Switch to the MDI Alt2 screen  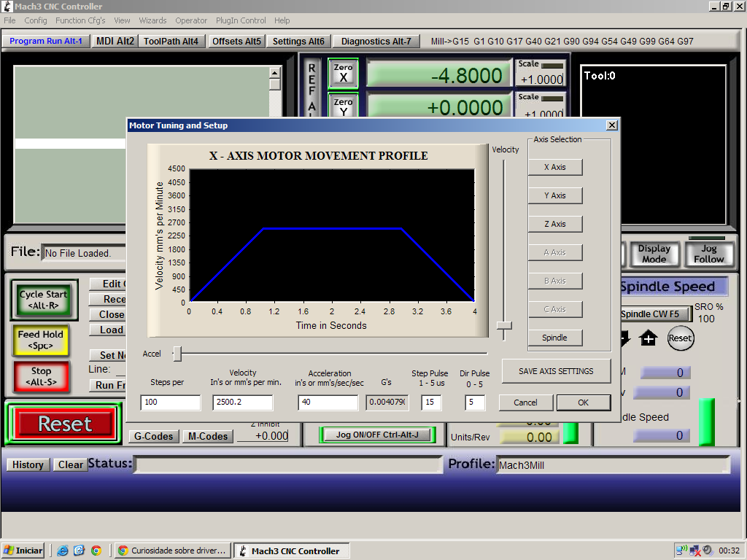(115, 41)
